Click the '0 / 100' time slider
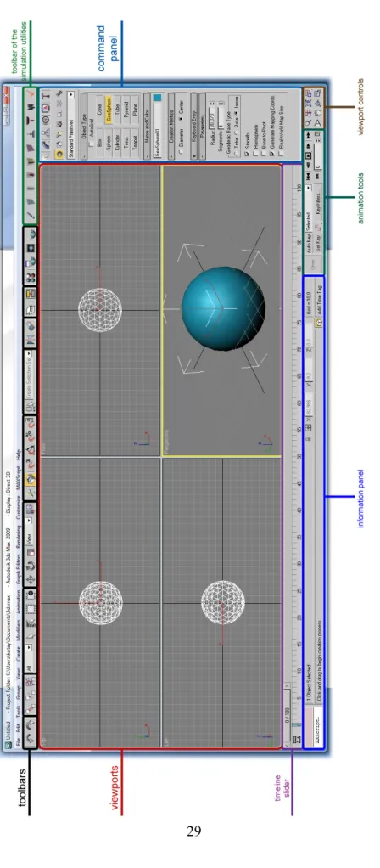Viewport: 380px width, 868px height. coord(288,715)
